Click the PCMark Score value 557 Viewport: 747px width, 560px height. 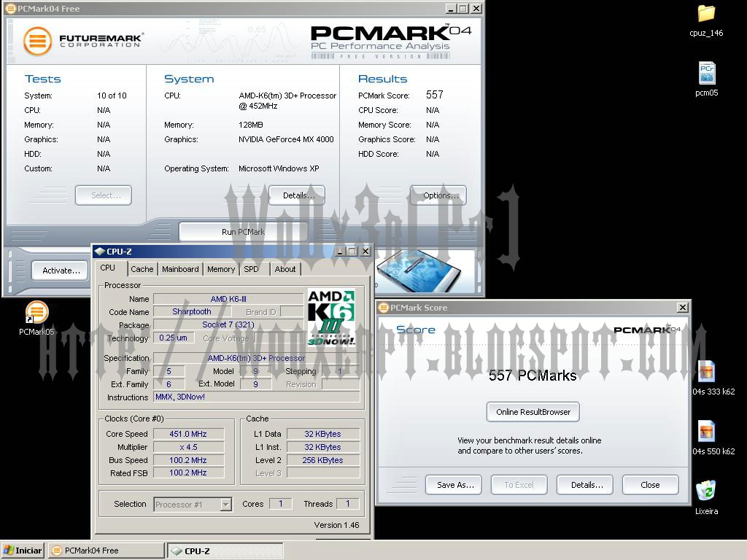(435, 95)
